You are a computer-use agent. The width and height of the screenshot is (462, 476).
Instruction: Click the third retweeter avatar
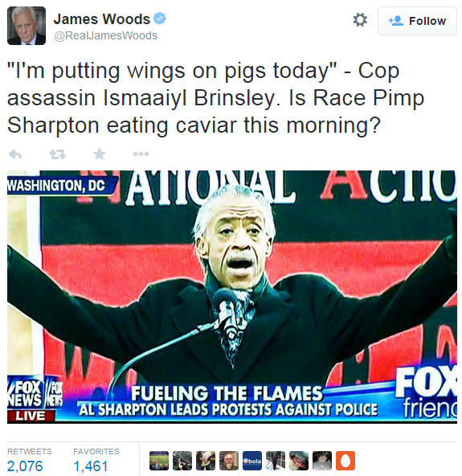click(x=206, y=461)
